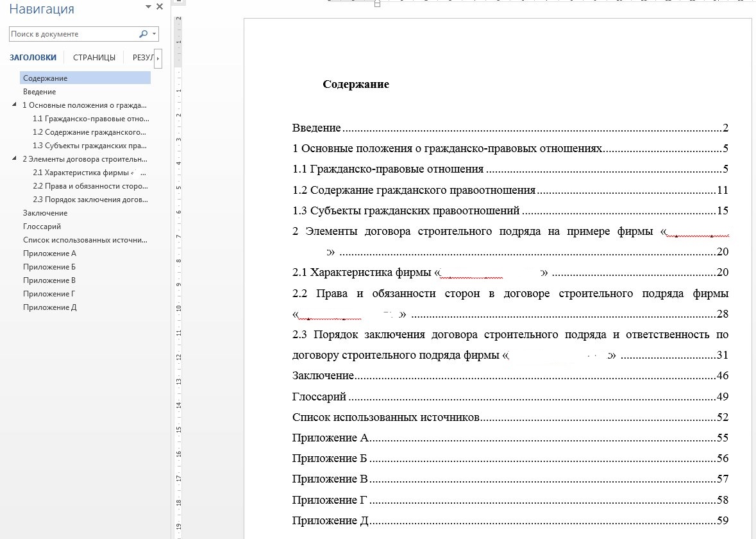The height and width of the screenshot is (539, 756).
Task: Select Приложение Б in the navigation pane
Action: click(x=49, y=267)
